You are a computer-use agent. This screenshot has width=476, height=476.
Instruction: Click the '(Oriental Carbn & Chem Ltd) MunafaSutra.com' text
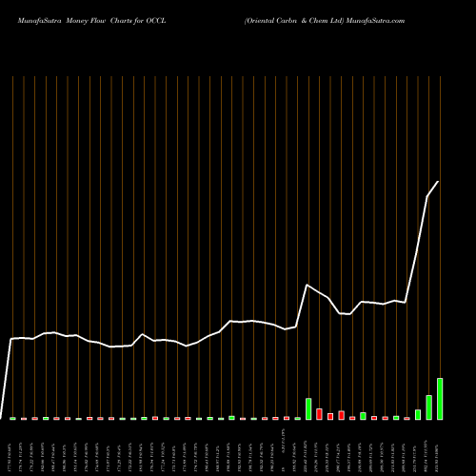pyautogui.click(x=325, y=21)
